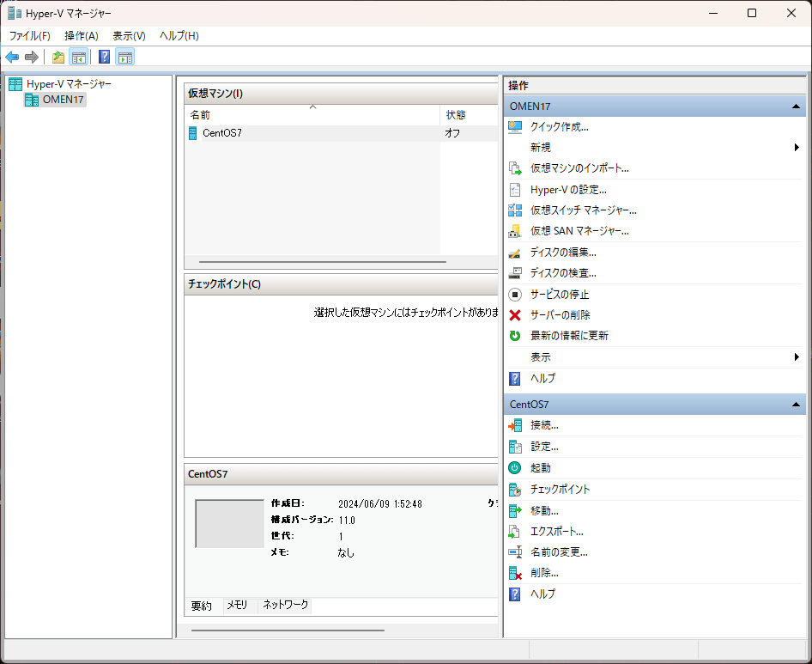Collapse the OMEN17 actions section arrow
This screenshot has width=812, height=664.
pos(796,107)
